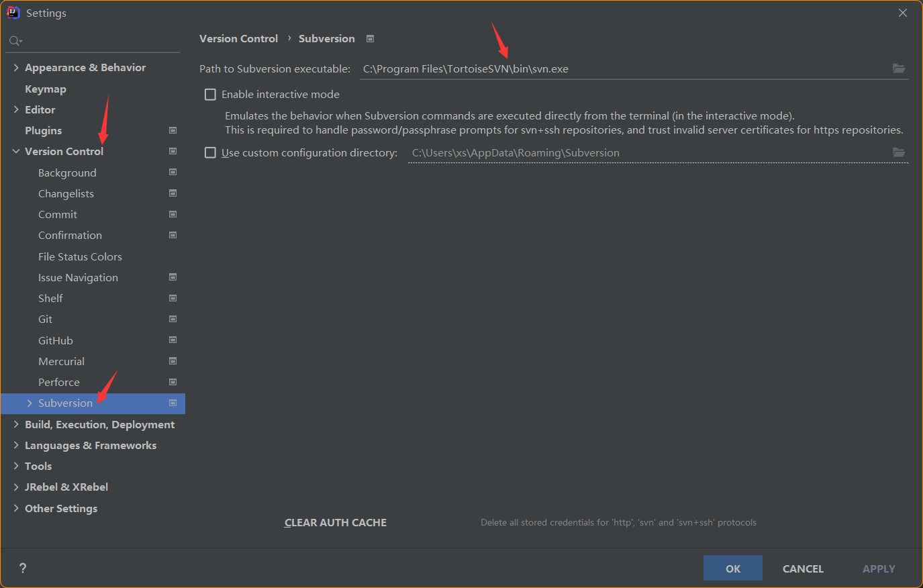Open Issue Navigation settings
This screenshot has width=923, height=588.
click(x=78, y=277)
